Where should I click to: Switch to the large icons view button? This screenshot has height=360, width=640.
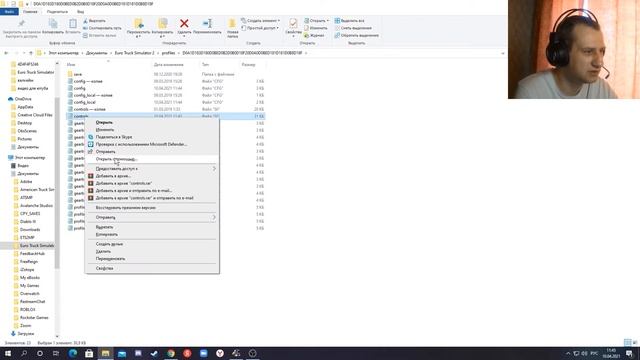pos(635,342)
